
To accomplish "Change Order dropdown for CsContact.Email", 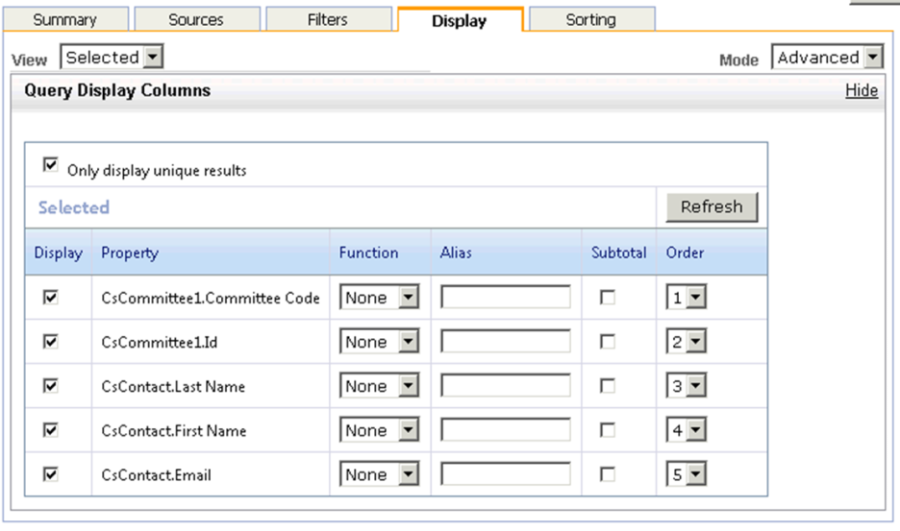I will click(x=687, y=475).
